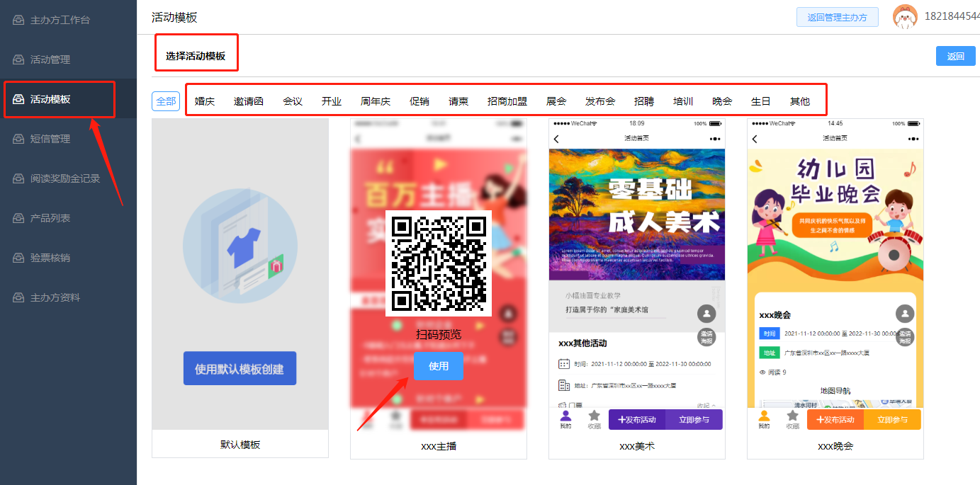The height and width of the screenshot is (485, 980).
Task: Click the user avatar icon at top right
Action: click(x=905, y=17)
